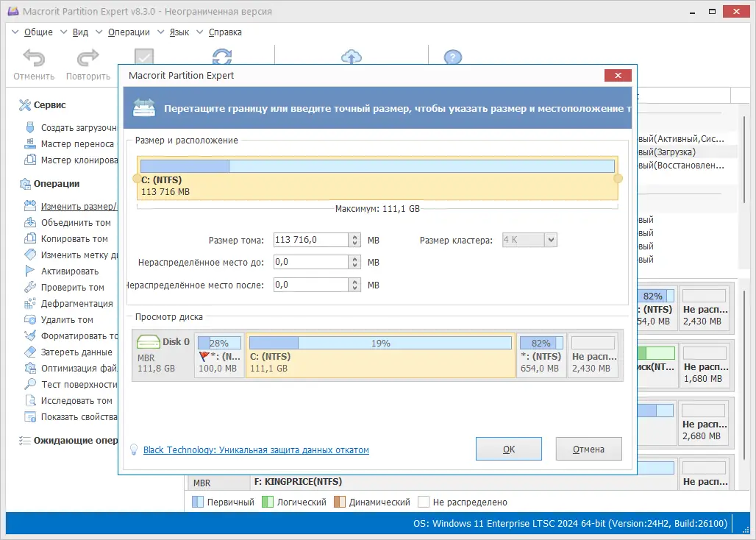The width and height of the screenshot is (756, 540).
Task: Click the Размер тома input field
Action: pyautogui.click(x=311, y=240)
